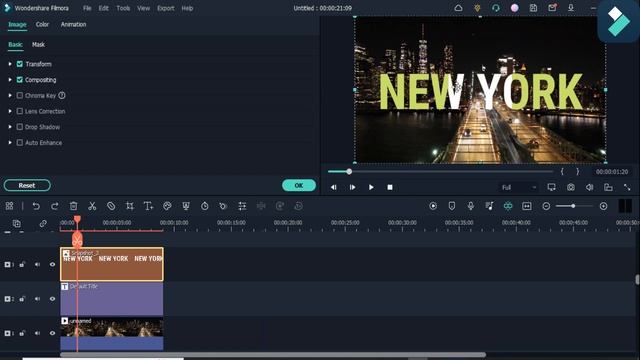This screenshot has width=640, height=360.
Task: Switch to the Color tab
Action: tap(42, 24)
